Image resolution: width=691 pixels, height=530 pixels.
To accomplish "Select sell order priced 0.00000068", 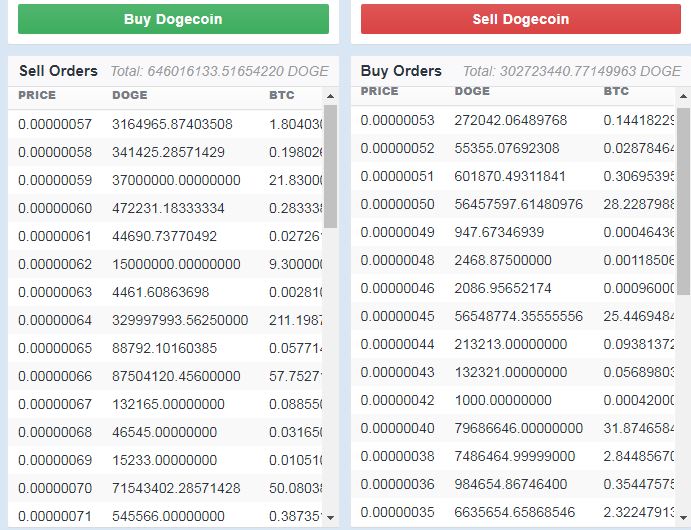I will pyautogui.click(x=165, y=432).
